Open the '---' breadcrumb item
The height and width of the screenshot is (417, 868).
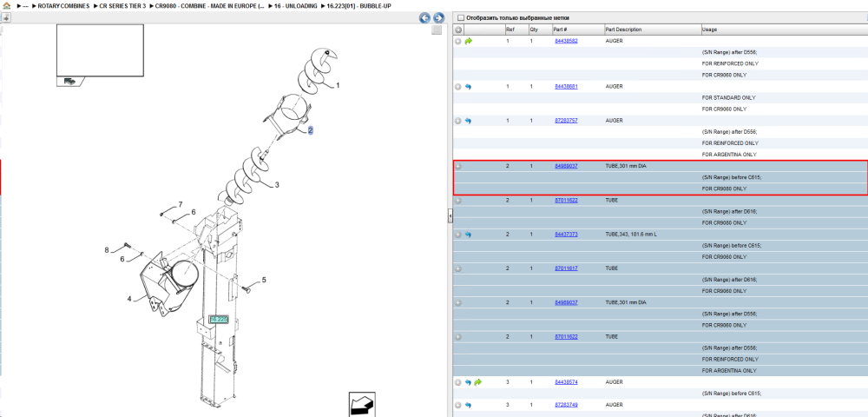pyautogui.click(x=25, y=5)
